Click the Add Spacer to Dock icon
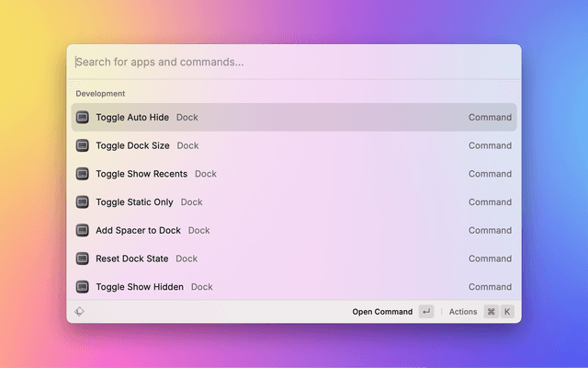The width and height of the screenshot is (588, 368). click(83, 231)
